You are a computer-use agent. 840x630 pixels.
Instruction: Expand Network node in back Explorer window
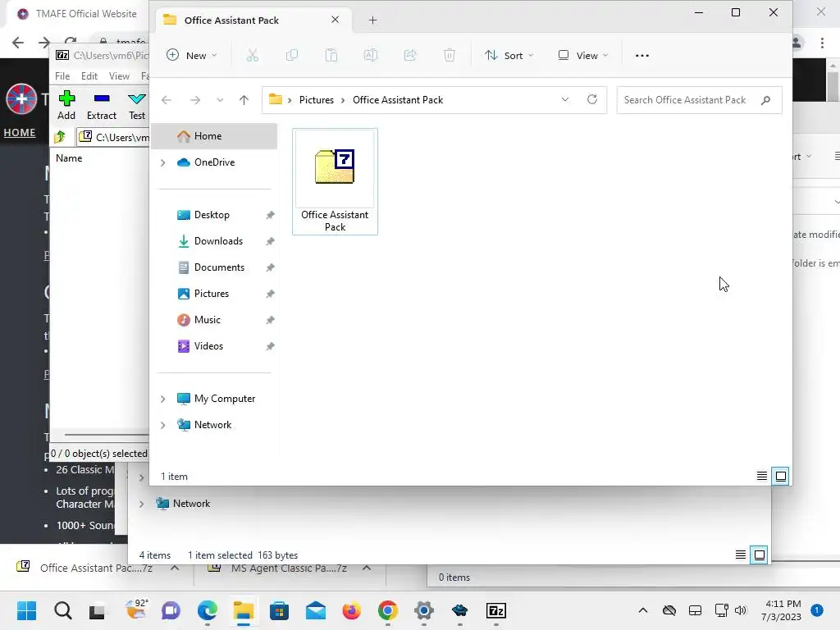(141, 504)
